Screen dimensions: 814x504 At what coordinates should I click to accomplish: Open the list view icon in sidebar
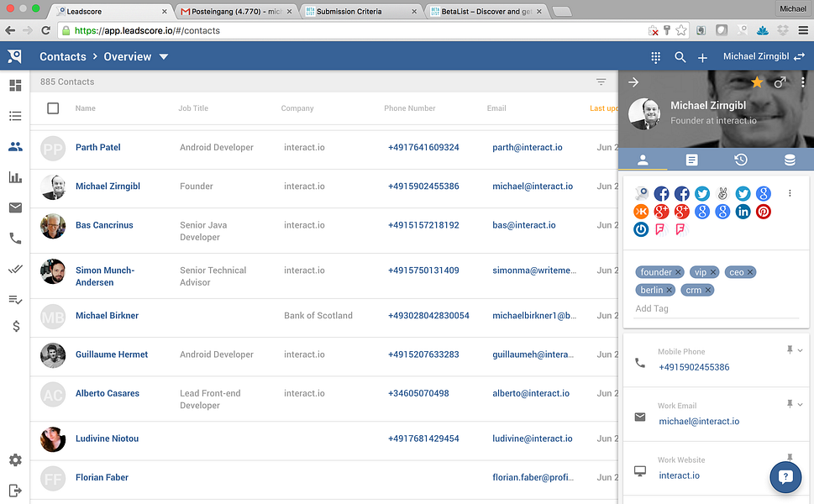click(16, 116)
